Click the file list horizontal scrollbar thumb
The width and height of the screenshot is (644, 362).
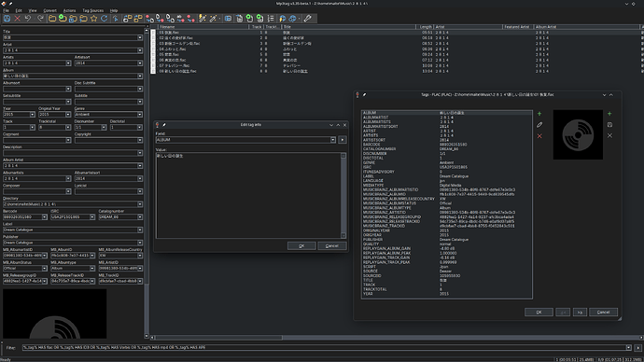(218, 338)
